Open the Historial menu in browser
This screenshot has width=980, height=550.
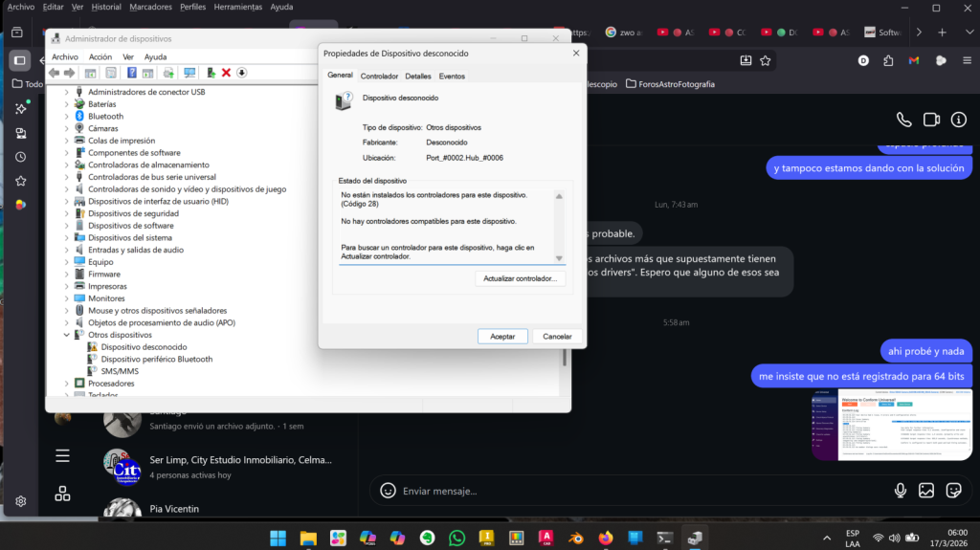pyautogui.click(x=106, y=7)
